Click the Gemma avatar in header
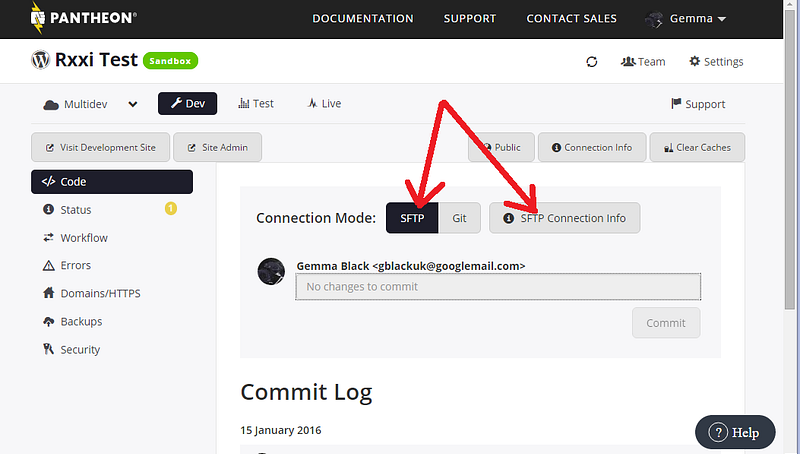Screen dimensions: 800x454 coord(654,20)
